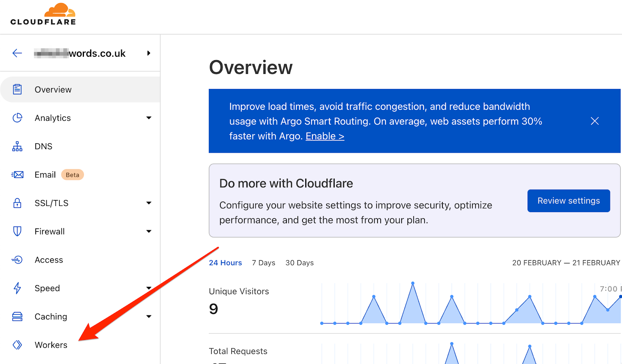This screenshot has height=364, width=622.
Task: Open the SSL/TLS sidebar item
Action: (80, 203)
